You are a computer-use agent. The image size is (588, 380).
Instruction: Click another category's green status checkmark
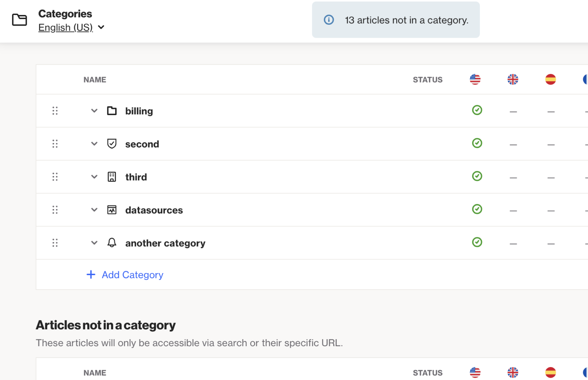click(x=477, y=242)
